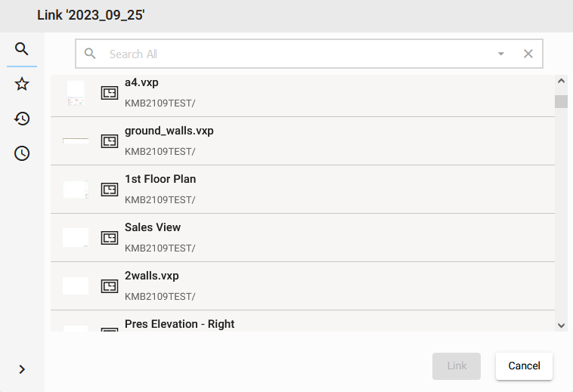
Task: Open the search tab in sidebar
Action: coord(22,49)
